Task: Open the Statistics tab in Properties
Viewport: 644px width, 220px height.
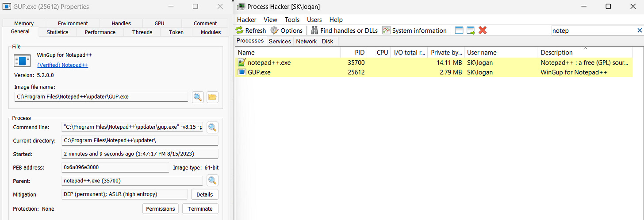Action: [57, 32]
